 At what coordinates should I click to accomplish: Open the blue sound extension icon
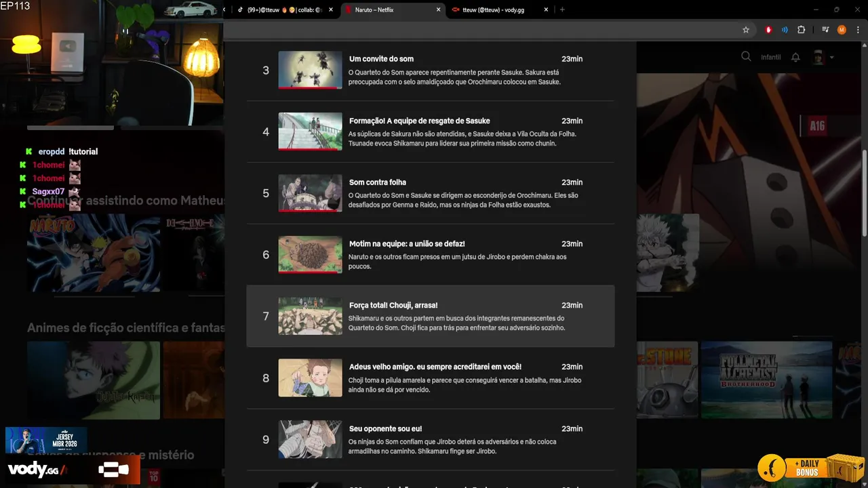point(785,30)
